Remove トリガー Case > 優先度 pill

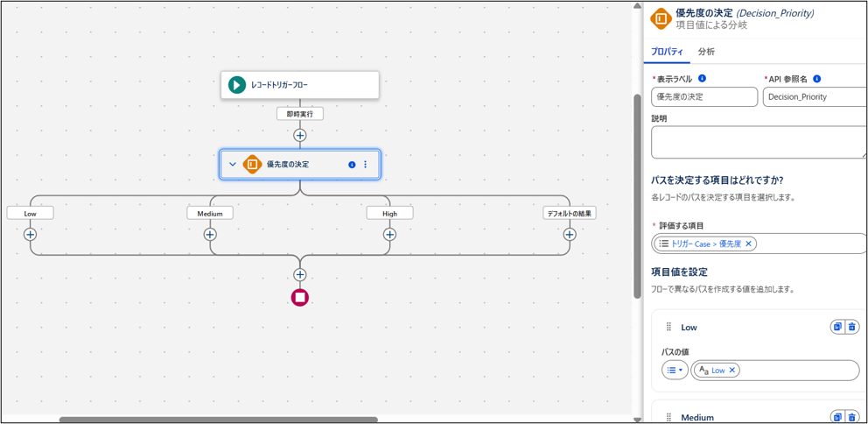[748, 244]
